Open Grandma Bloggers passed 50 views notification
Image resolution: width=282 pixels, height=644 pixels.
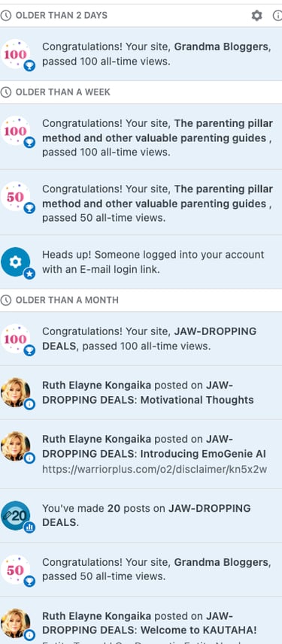141,570
